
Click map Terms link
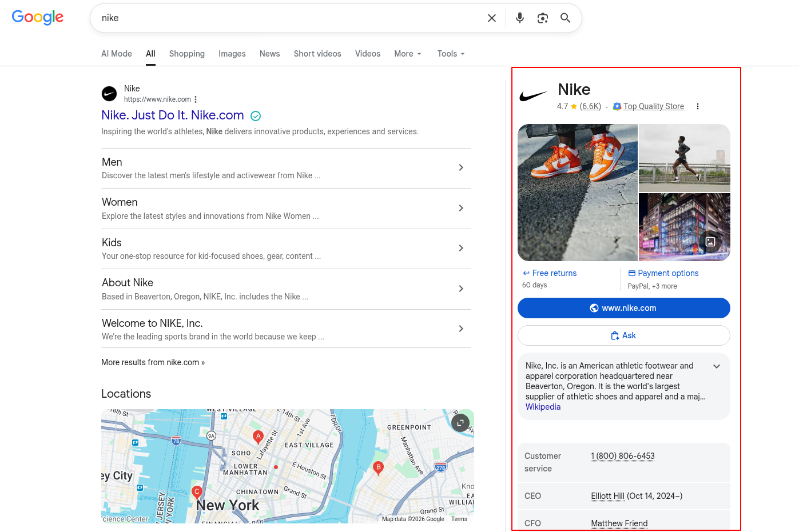click(459, 519)
